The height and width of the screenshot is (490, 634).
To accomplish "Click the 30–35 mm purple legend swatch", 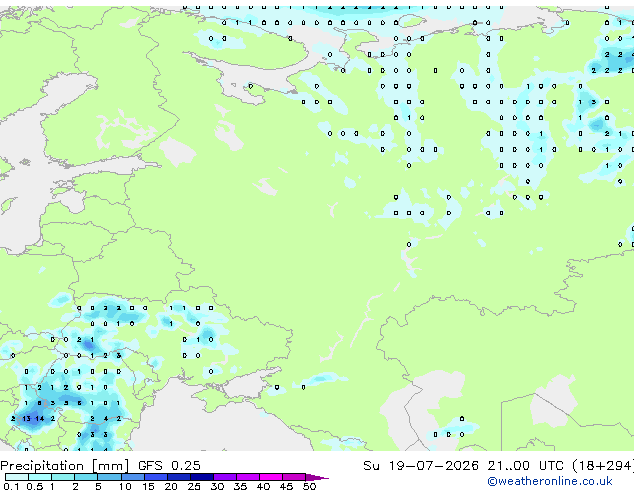I will click(225, 477).
